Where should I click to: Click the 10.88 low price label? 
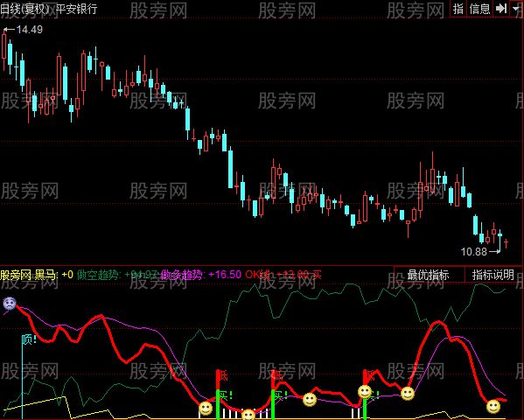pyautogui.click(x=474, y=251)
